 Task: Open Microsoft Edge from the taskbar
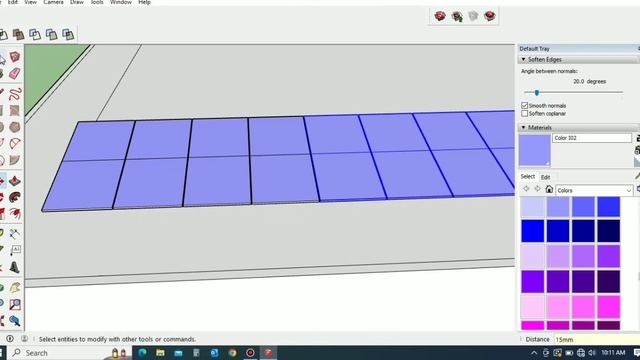coord(142,353)
